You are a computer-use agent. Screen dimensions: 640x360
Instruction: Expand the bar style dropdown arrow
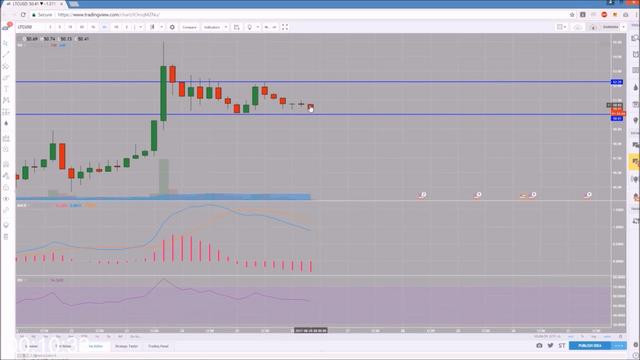pyautogui.click(x=162, y=27)
